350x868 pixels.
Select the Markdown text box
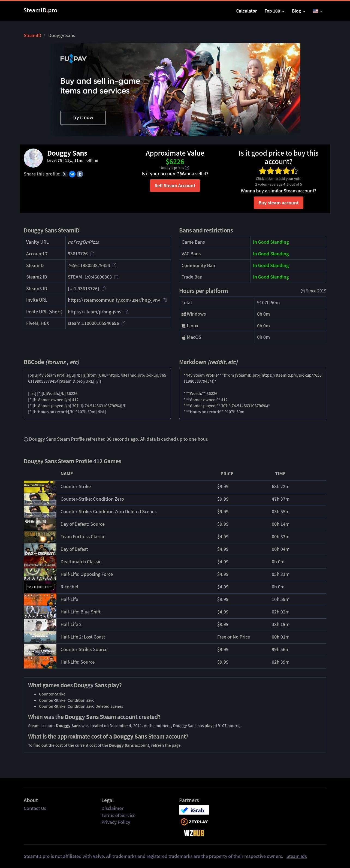click(x=253, y=394)
